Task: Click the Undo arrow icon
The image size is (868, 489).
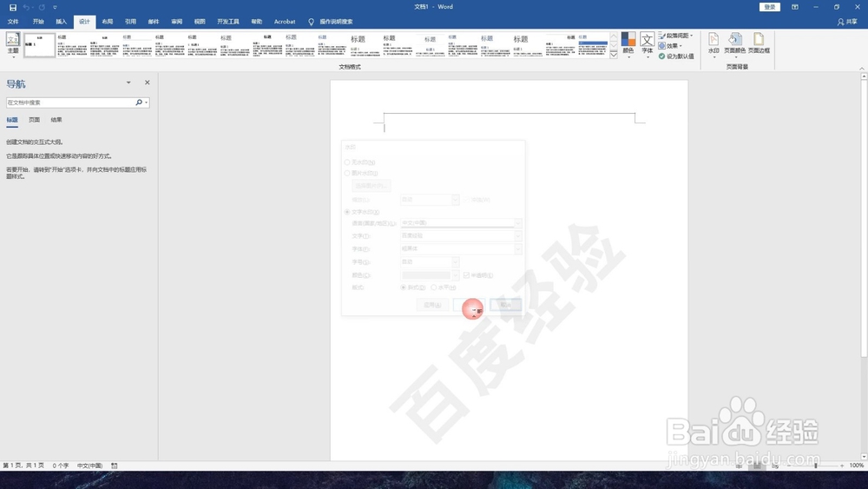Action: (25, 7)
